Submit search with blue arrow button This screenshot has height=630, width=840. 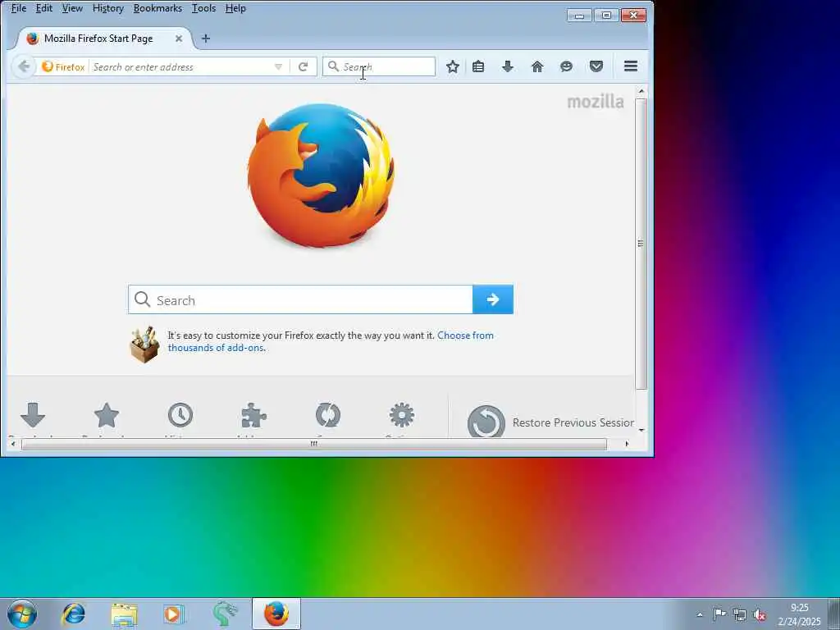tap(493, 299)
